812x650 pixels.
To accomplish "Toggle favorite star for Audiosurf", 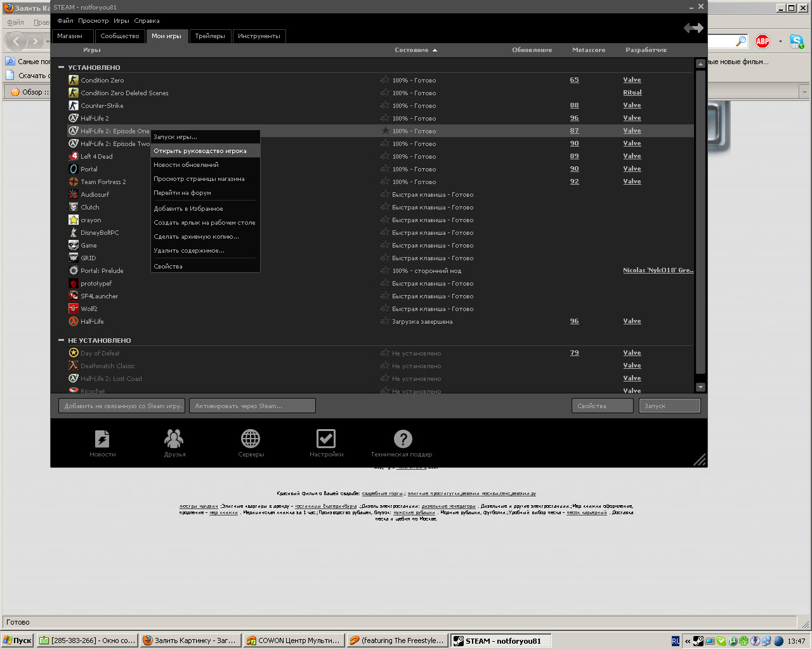I will point(385,194).
